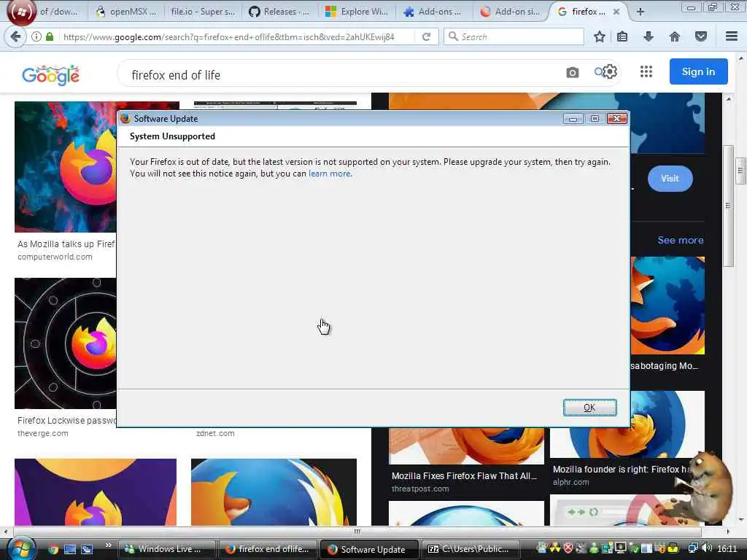Switch to the GitHub Releases tab
The image size is (747, 560).
(x=281, y=12)
